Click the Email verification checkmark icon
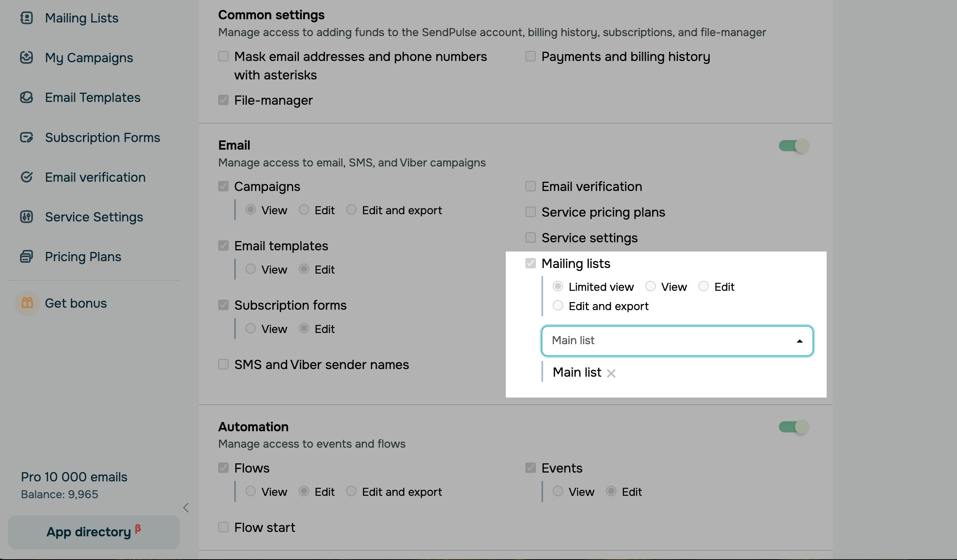The height and width of the screenshot is (560, 957). 26,177
